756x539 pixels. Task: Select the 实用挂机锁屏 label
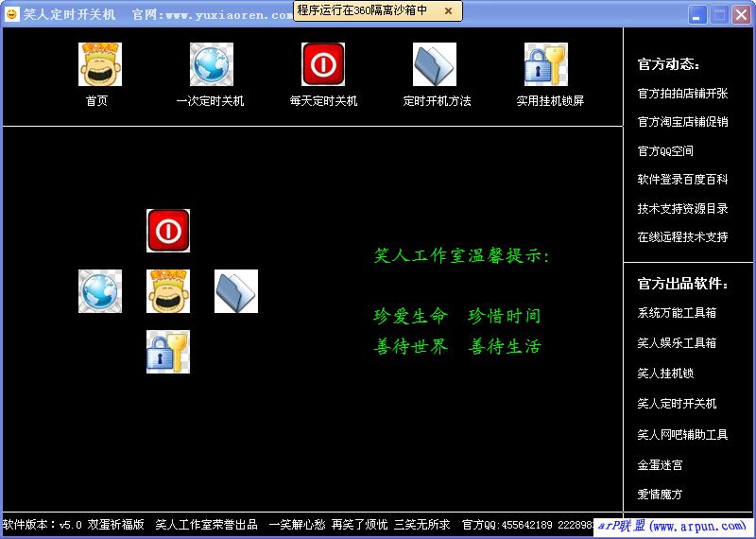pyautogui.click(x=550, y=101)
